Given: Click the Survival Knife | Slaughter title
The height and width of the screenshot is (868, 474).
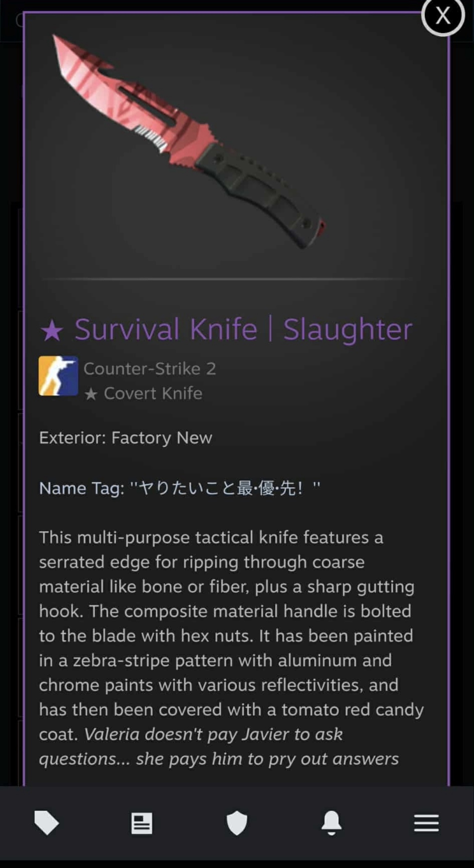Looking at the screenshot, I should pyautogui.click(x=243, y=330).
